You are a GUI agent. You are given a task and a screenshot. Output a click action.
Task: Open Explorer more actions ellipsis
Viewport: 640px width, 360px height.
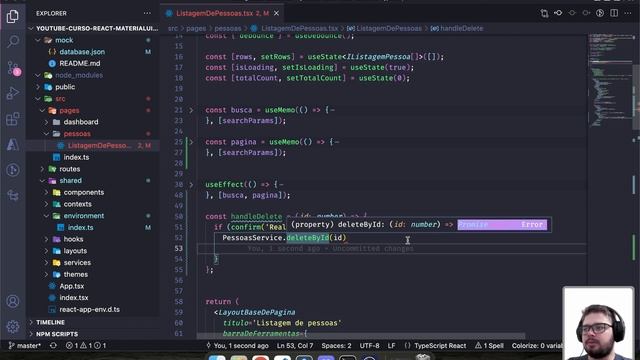147,13
